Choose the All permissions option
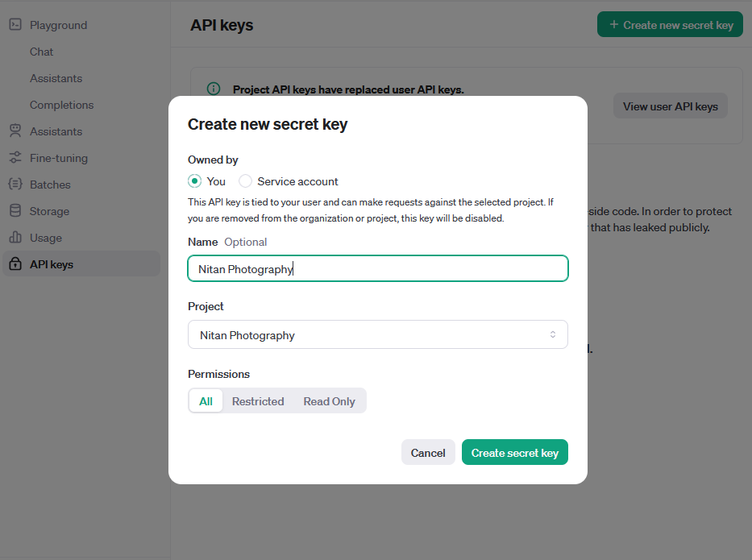Screen dimensions: 752x560 pyautogui.click(x=206, y=401)
